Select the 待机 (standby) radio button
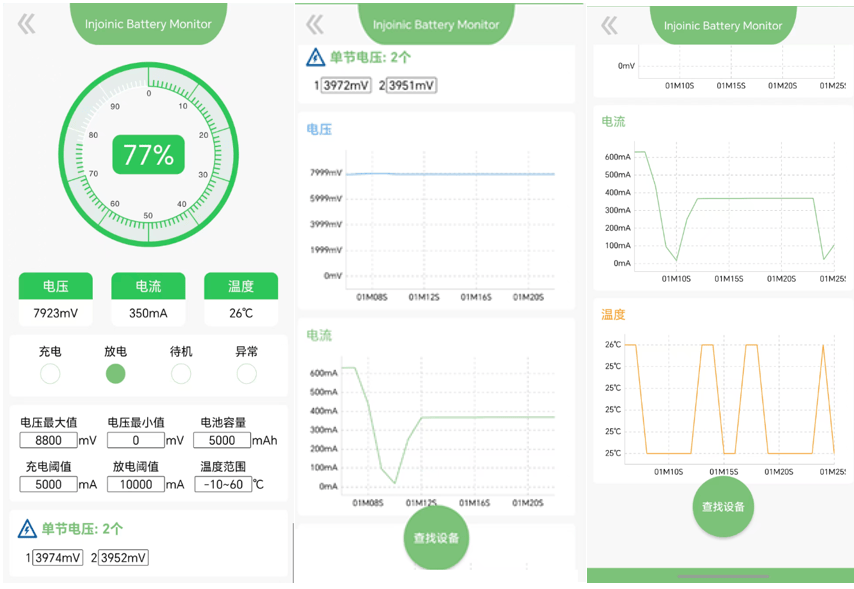This screenshot has width=854, height=589. pyautogui.click(x=181, y=374)
